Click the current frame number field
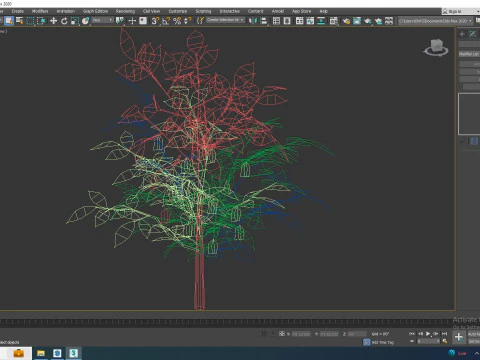The image size is (480, 360). click(429, 341)
